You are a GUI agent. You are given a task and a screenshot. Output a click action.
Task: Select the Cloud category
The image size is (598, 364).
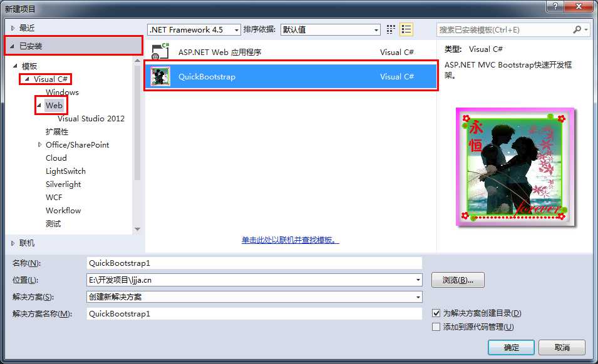[56, 158]
